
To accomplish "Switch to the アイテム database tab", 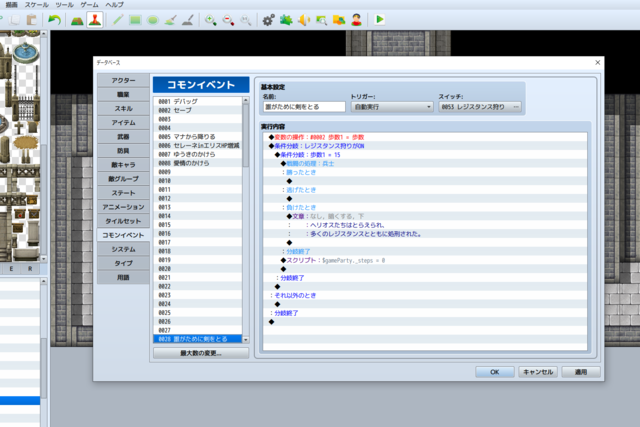I will [x=123, y=122].
